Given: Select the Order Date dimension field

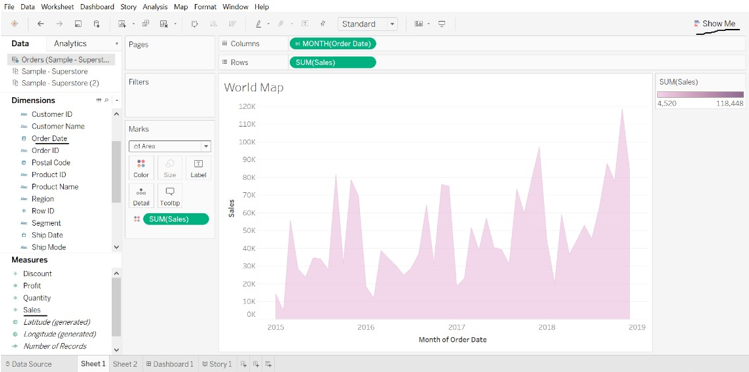Looking at the screenshot, I should click(49, 138).
